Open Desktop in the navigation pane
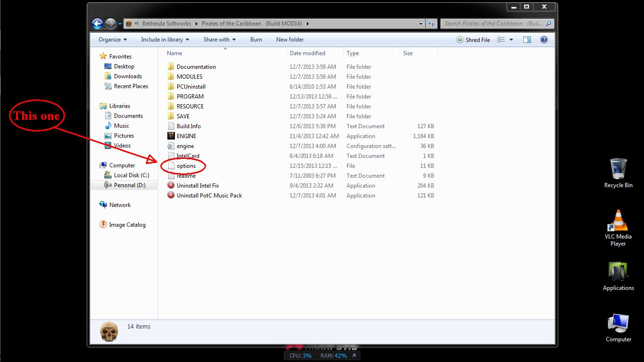 124,66
